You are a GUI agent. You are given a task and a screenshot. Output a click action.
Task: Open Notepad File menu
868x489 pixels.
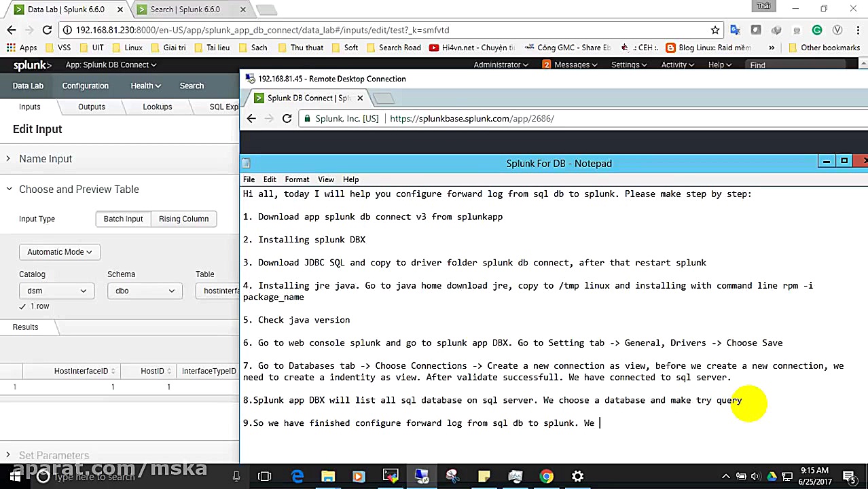[x=249, y=179]
